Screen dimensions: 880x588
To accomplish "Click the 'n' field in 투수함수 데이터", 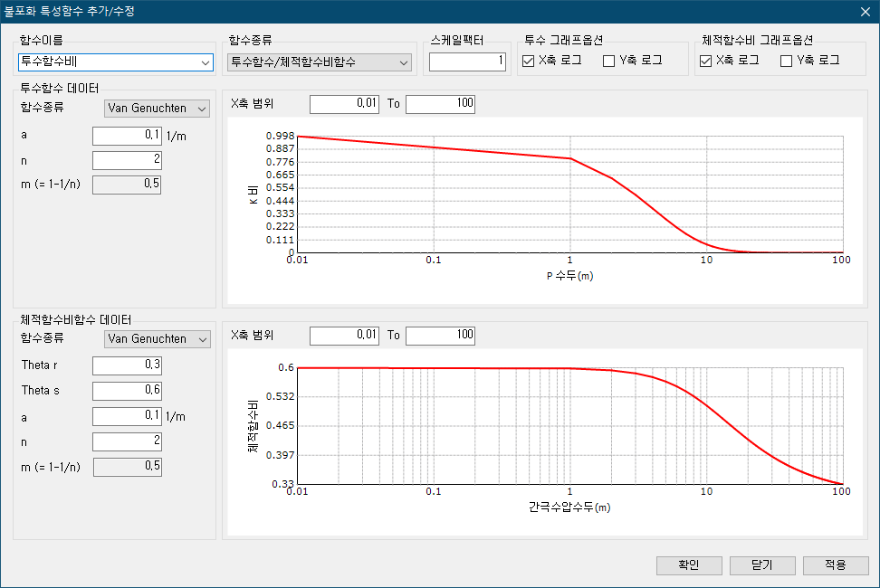I will pos(127,160).
